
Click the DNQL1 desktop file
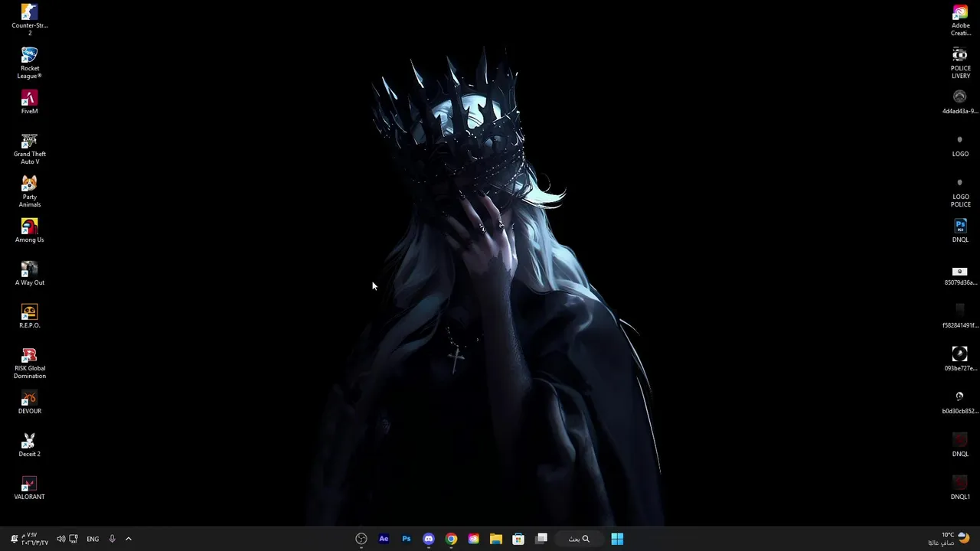[x=960, y=488]
